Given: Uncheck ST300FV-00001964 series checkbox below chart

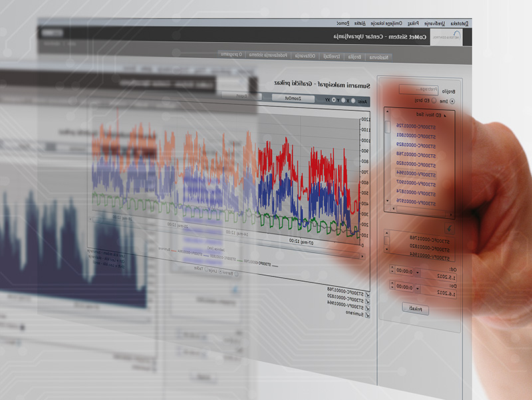Looking at the screenshot, I should [x=367, y=308].
